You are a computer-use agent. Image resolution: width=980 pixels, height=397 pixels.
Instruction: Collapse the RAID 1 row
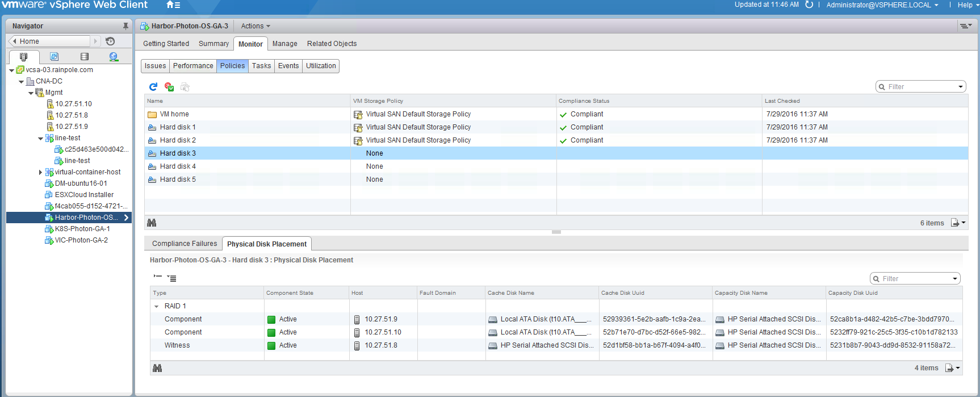[x=157, y=306]
